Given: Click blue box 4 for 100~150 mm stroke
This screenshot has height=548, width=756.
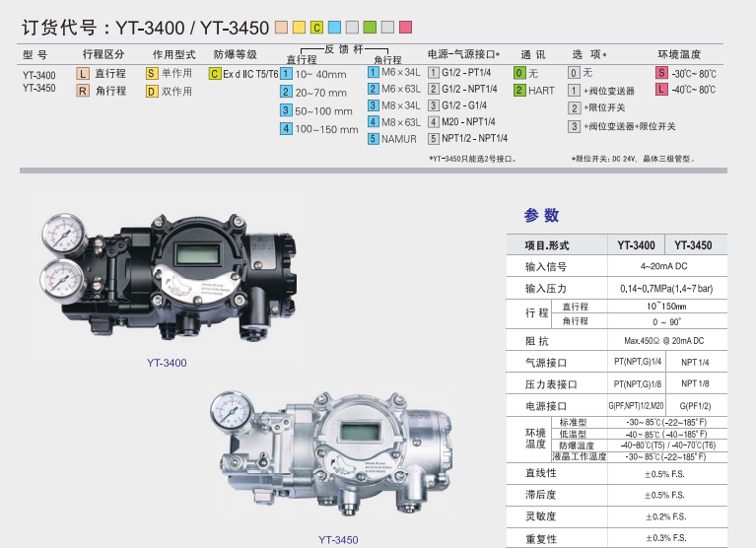Looking at the screenshot, I should [286, 128].
